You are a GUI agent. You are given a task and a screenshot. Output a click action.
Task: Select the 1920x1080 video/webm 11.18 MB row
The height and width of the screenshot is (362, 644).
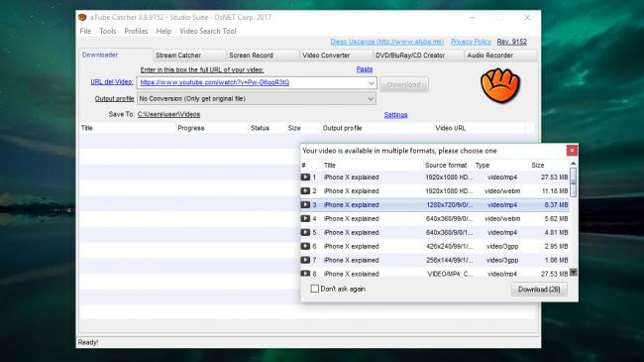pos(435,190)
